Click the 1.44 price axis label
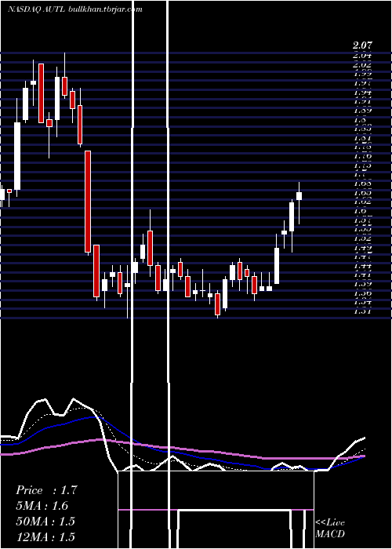 (x=362, y=266)
